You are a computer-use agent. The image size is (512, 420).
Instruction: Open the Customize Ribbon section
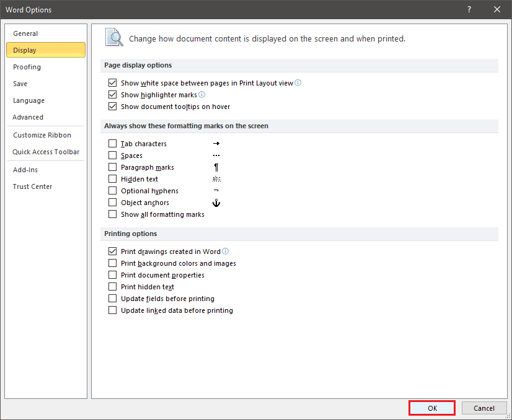[x=42, y=135]
